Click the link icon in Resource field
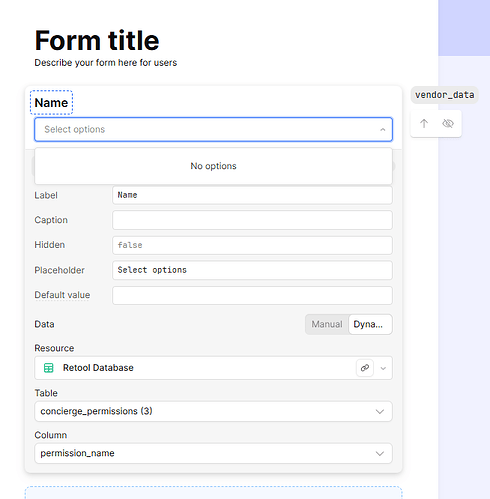The height and width of the screenshot is (499, 490). (x=365, y=368)
